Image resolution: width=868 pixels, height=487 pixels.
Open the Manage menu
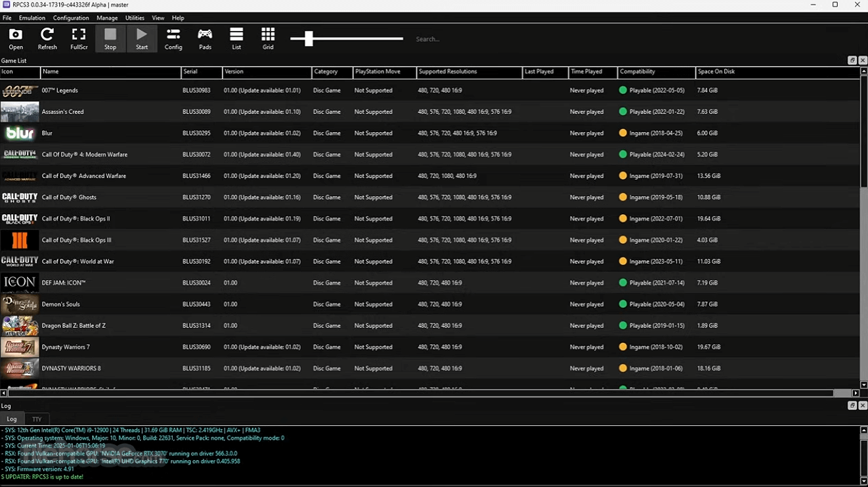107,18
